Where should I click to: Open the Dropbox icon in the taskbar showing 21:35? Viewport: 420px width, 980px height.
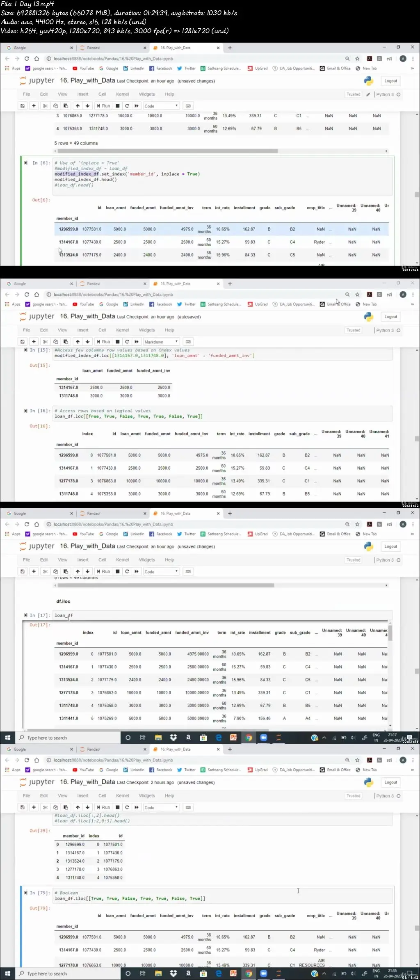point(173,973)
